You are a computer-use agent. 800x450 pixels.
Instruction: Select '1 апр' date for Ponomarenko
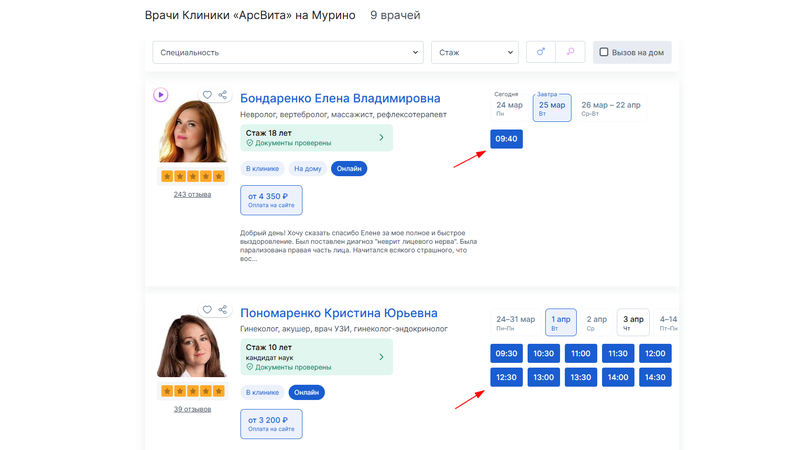(x=561, y=322)
